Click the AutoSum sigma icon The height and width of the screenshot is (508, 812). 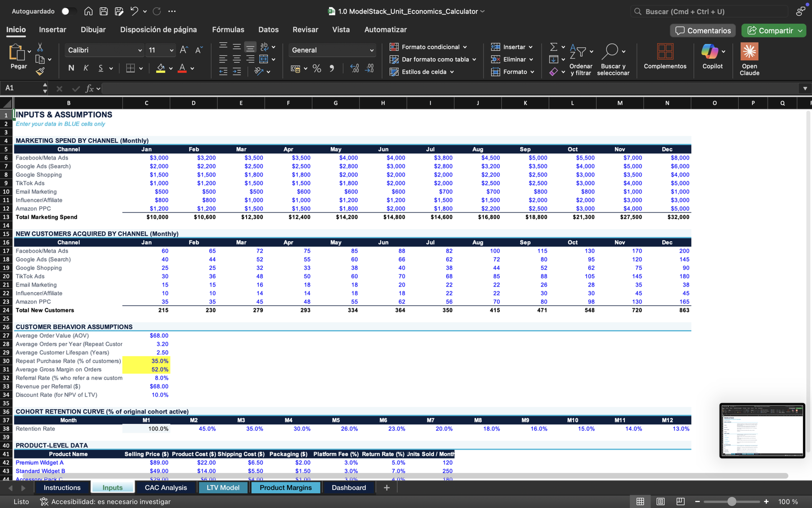tap(554, 47)
